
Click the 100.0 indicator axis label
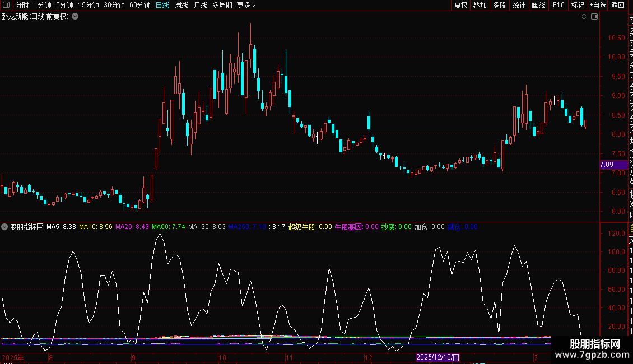click(616, 252)
